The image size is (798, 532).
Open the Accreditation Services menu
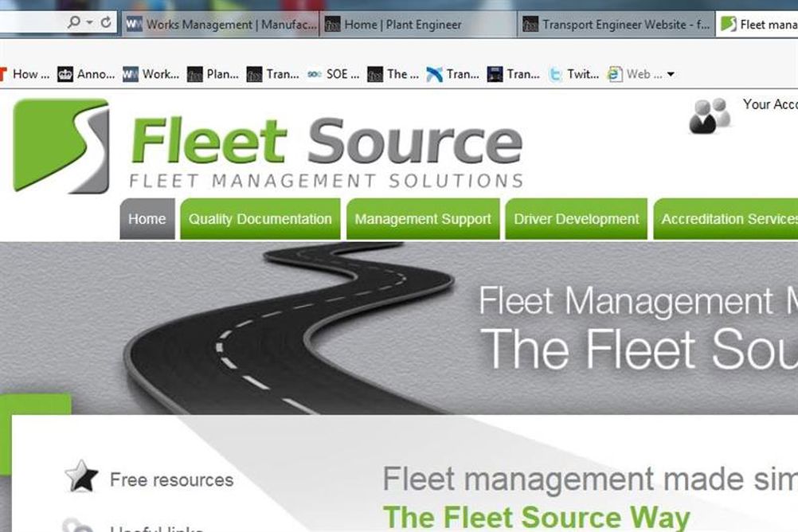tap(726, 219)
